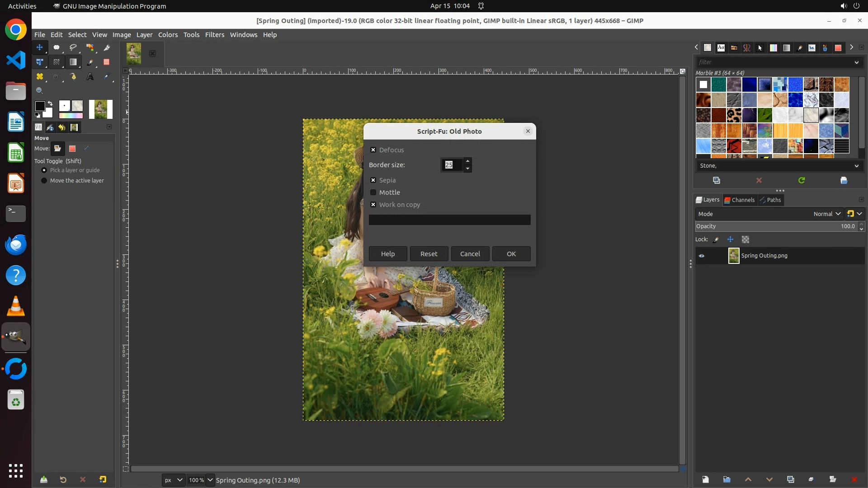Select the Zoom magnifier tool
This screenshot has height=488, width=868.
click(40, 91)
